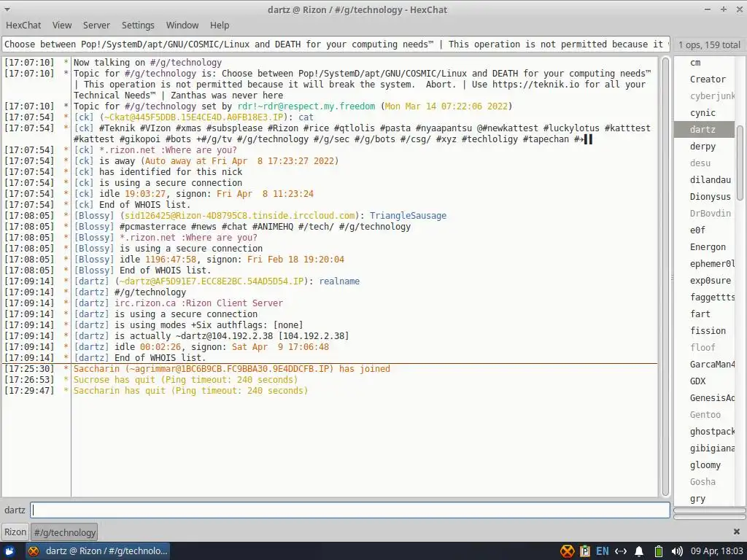Image resolution: width=747 pixels, height=560 pixels.
Task: Select user Gosha in user list
Action: [x=703, y=481]
